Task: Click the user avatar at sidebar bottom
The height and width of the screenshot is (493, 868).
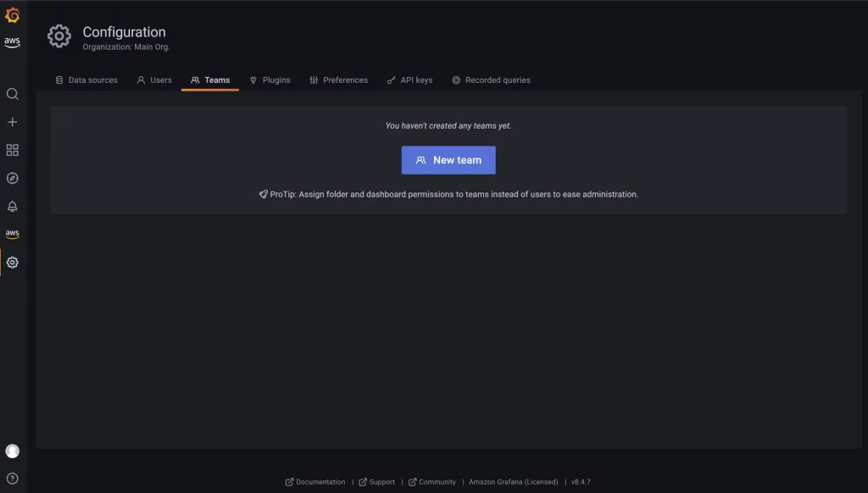Action: point(12,451)
